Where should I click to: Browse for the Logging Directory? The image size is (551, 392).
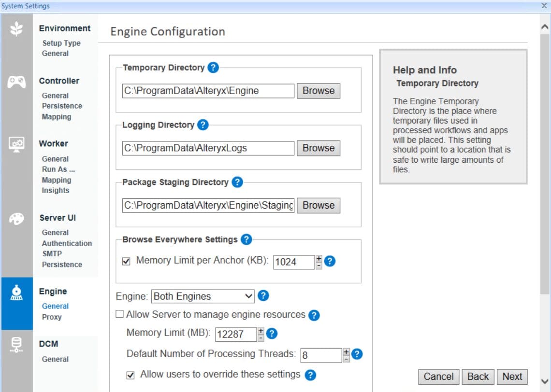(x=318, y=148)
